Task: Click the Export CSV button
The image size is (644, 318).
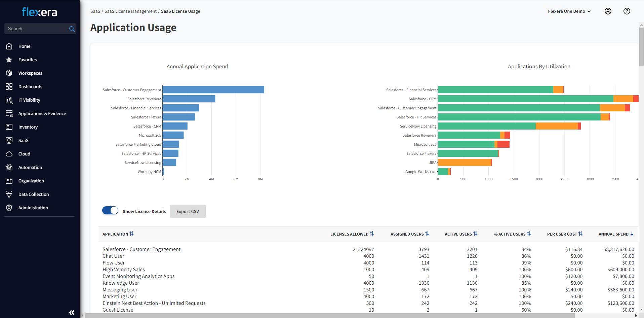Action: click(x=188, y=211)
